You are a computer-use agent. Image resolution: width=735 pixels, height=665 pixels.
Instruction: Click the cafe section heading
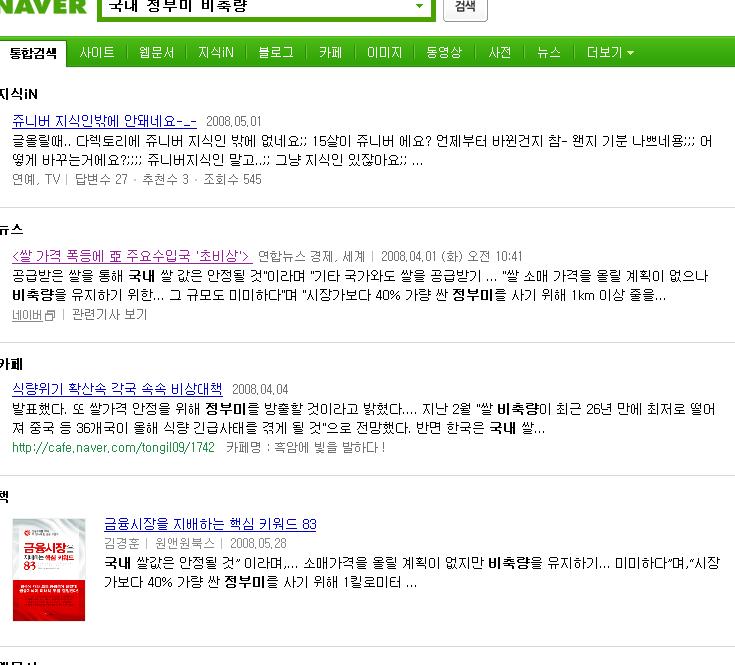pos(11,364)
